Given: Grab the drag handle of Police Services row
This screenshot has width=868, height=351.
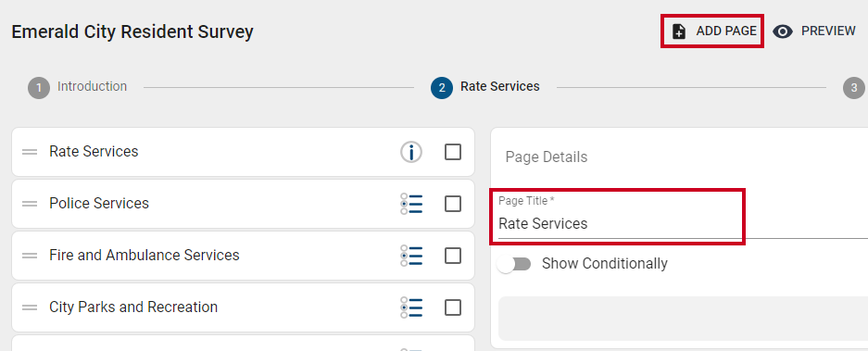Looking at the screenshot, I should point(30,204).
